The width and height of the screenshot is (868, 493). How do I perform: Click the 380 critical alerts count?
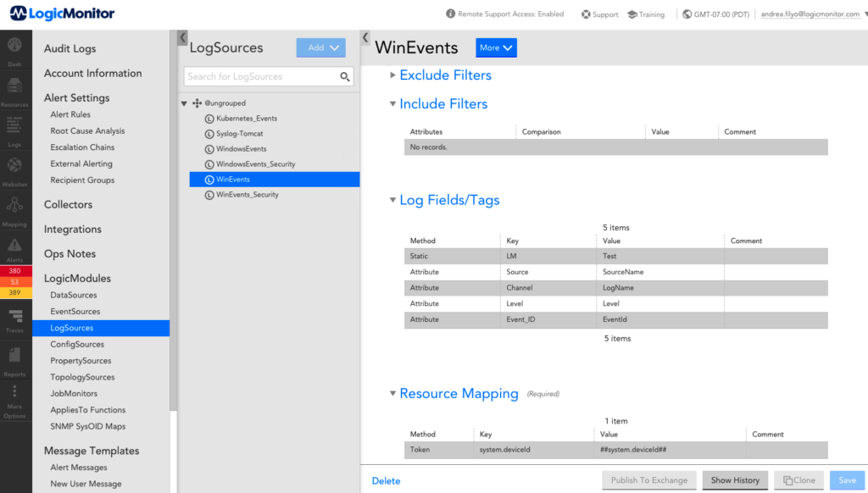[x=15, y=271]
